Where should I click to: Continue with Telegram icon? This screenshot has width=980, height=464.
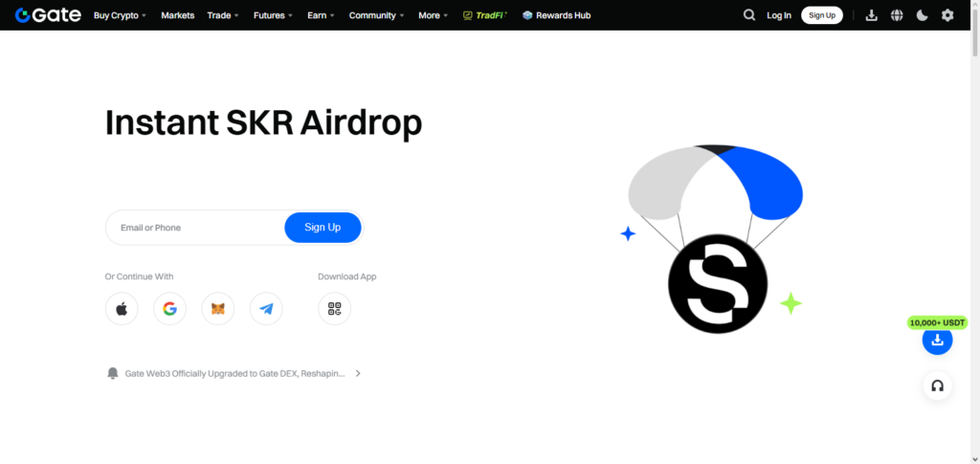pos(266,309)
